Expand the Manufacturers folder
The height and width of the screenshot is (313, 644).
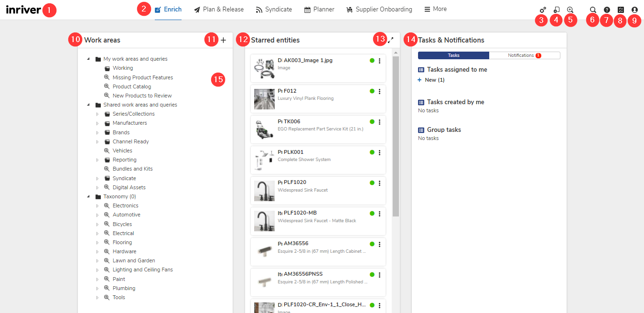tap(97, 123)
